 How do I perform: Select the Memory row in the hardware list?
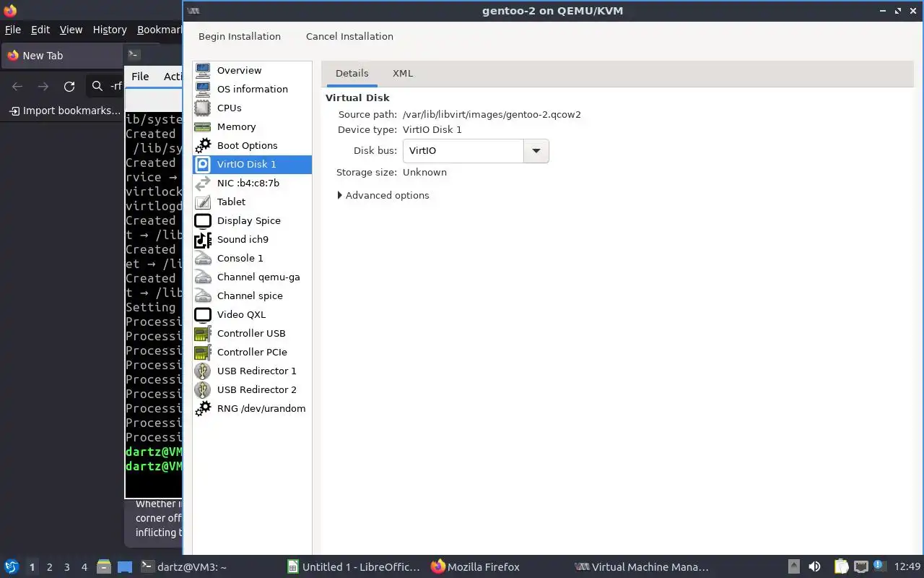tap(252, 126)
